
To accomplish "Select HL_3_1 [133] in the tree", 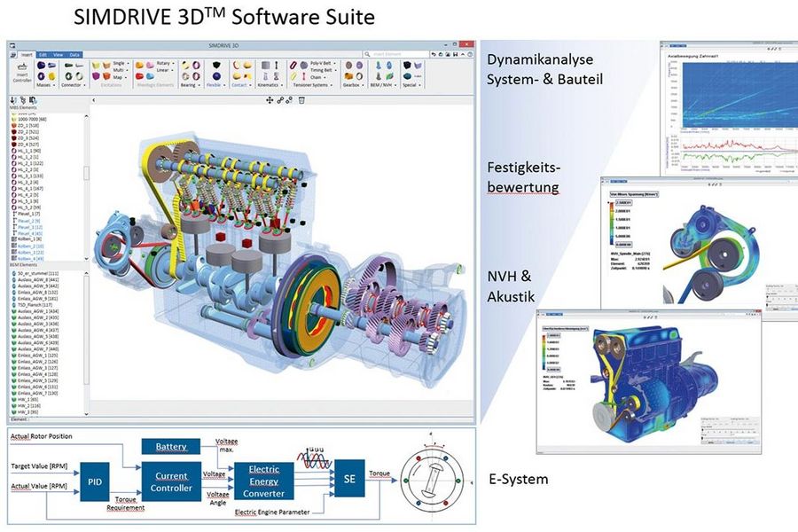I will [27, 176].
